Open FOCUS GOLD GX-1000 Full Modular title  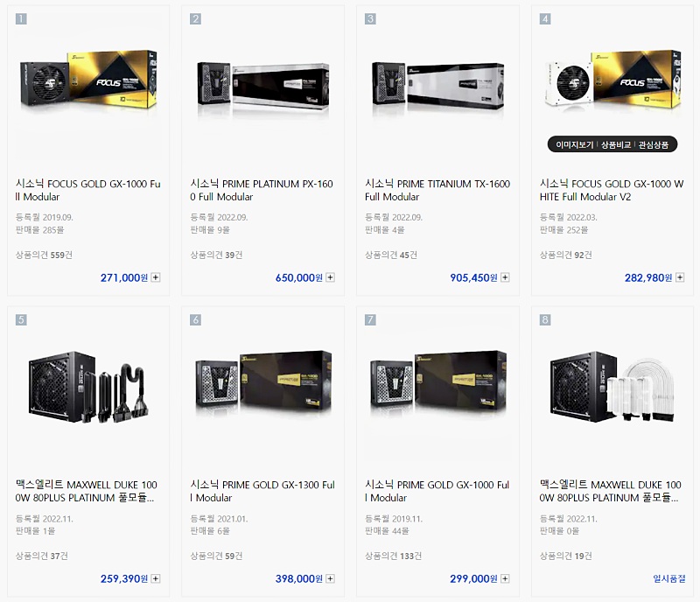tap(88, 190)
